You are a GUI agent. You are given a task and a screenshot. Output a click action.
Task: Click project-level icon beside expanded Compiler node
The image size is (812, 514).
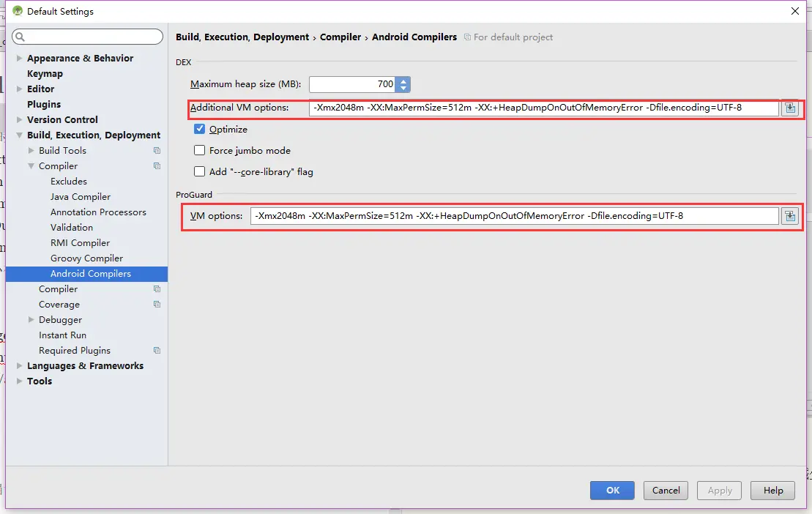point(157,166)
